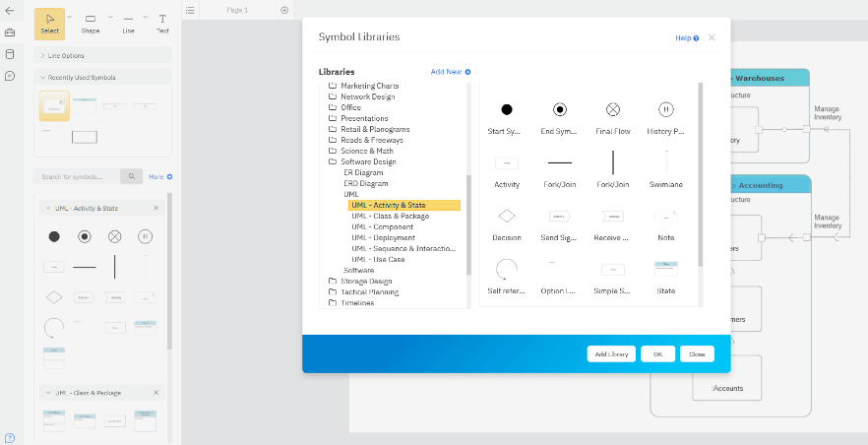868x445 pixels.
Task: Click the Add New link
Action: click(x=451, y=72)
